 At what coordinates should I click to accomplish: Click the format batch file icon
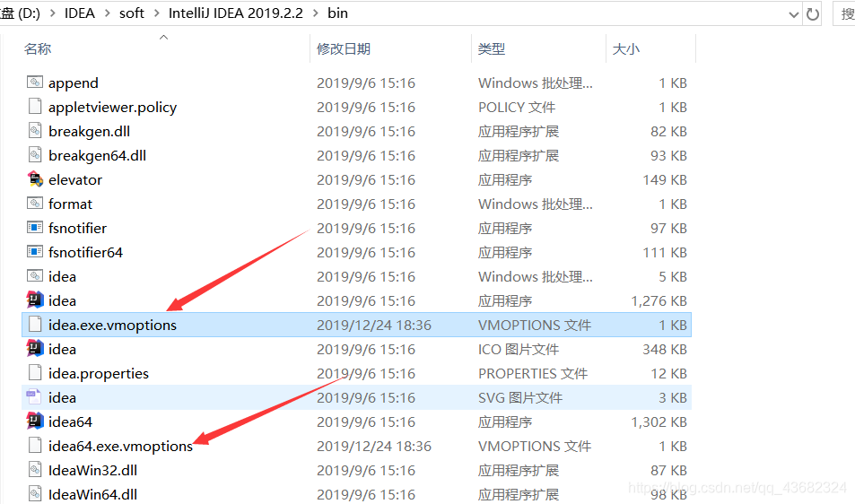[35, 204]
